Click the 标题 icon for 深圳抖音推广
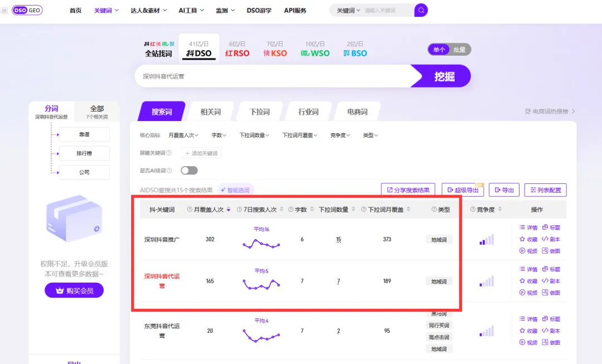Image resolution: width=602 pixels, height=364 pixels. [545, 228]
